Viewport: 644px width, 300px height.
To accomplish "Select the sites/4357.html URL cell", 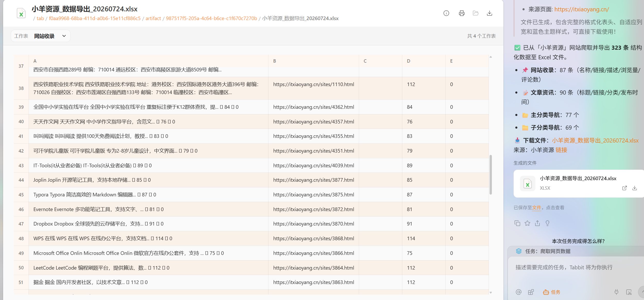I will (x=314, y=122).
